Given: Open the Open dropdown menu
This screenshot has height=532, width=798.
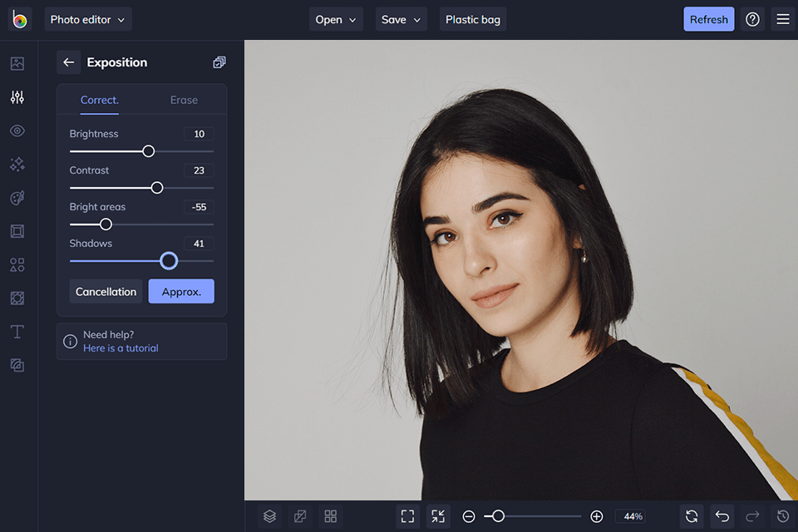Looking at the screenshot, I should 336,19.
